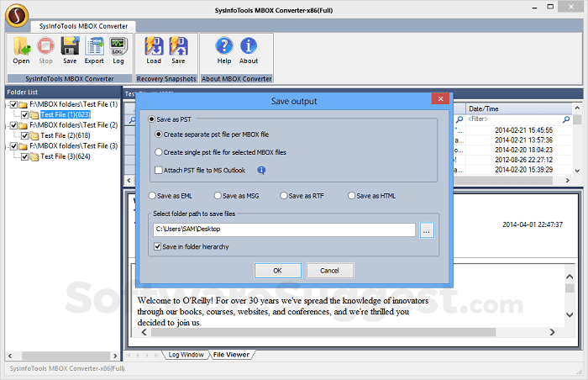Click message preview scroll right arrow

(x=552, y=332)
